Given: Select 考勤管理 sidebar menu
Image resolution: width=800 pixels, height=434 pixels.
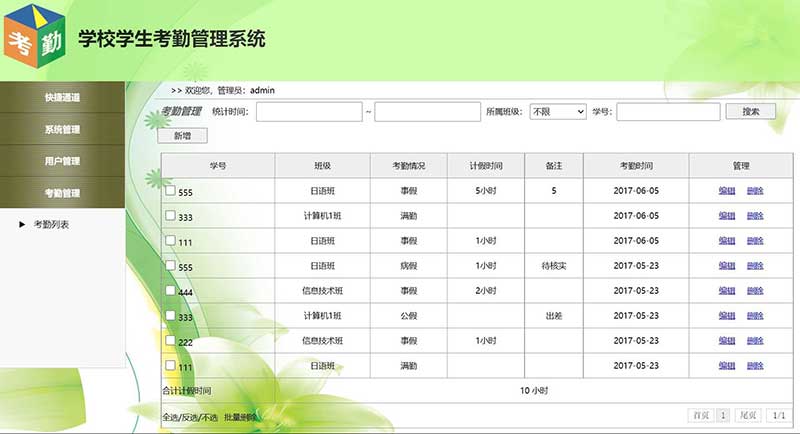Looking at the screenshot, I should click(x=62, y=192).
